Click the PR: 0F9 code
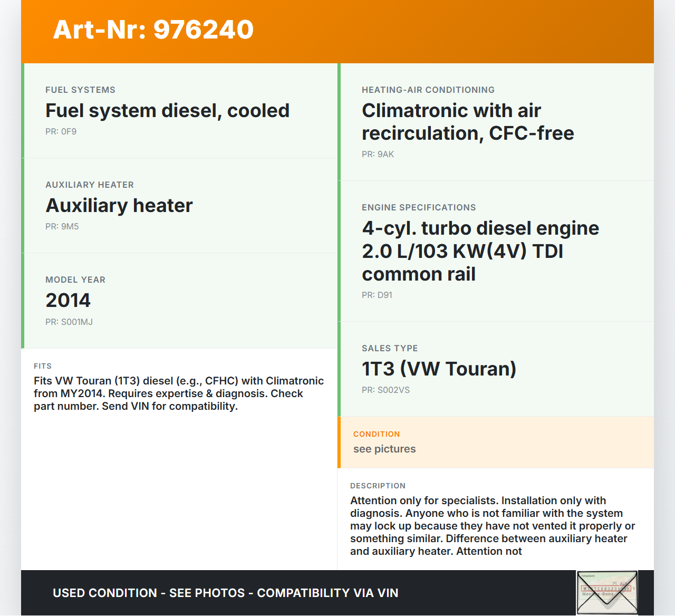The width and height of the screenshot is (675, 616). pyautogui.click(x=61, y=132)
